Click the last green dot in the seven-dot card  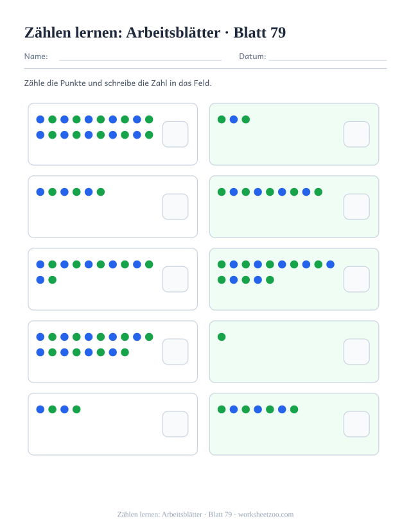point(294,409)
